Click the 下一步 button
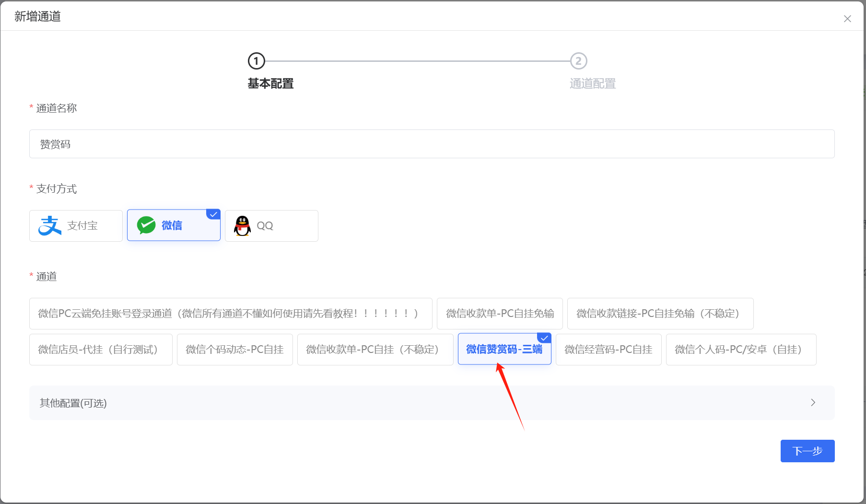The width and height of the screenshot is (866, 504). (x=807, y=451)
